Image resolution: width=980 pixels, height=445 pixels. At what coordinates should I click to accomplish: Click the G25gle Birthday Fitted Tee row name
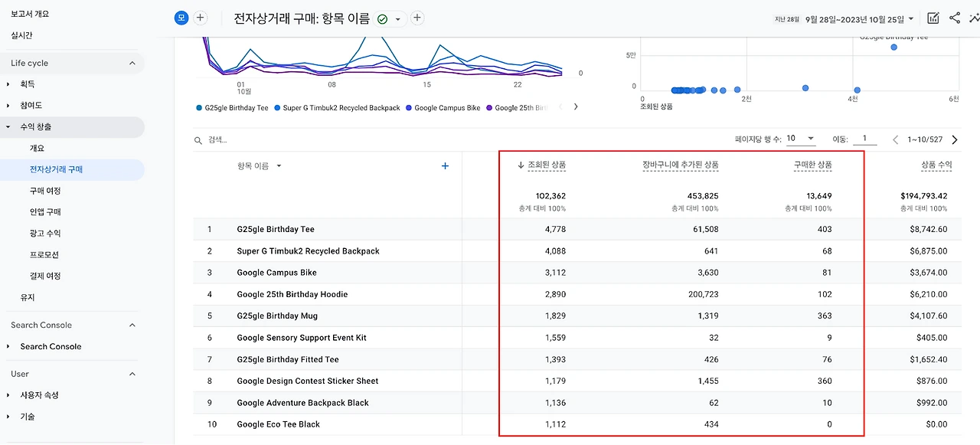tap(288, 359)
